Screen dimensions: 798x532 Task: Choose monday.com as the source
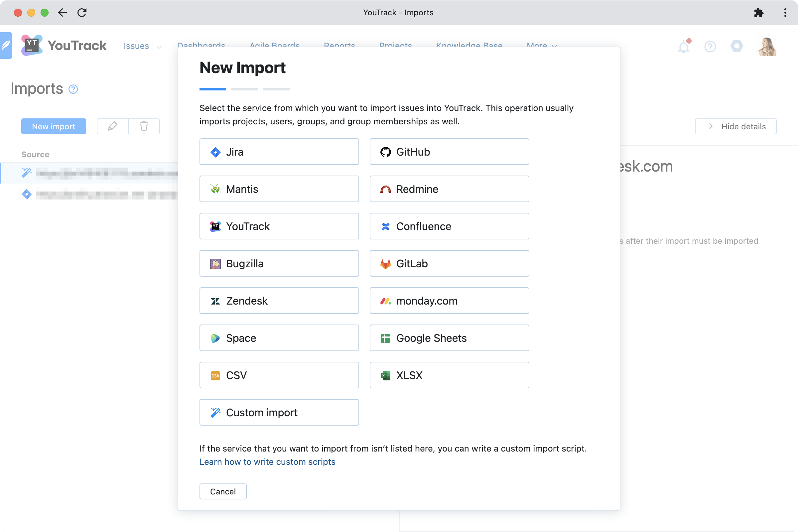449,301
